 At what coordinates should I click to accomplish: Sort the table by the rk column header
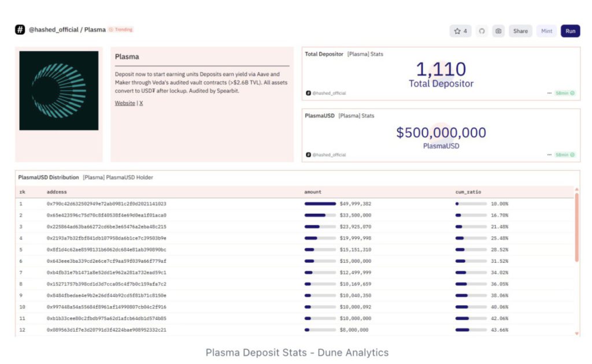click(23, 192)
